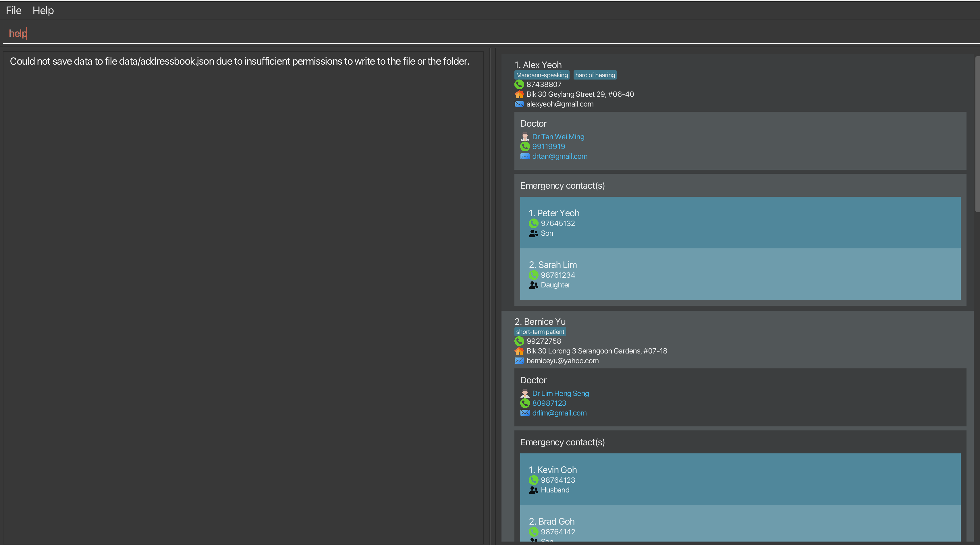Click the envelope icon beside drlim@gmail.com

525,413
